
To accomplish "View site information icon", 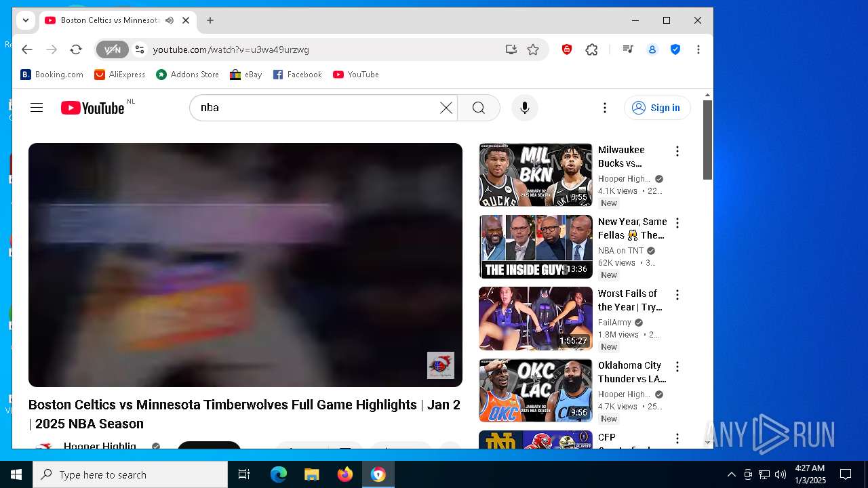I will [x=140, y=49].
